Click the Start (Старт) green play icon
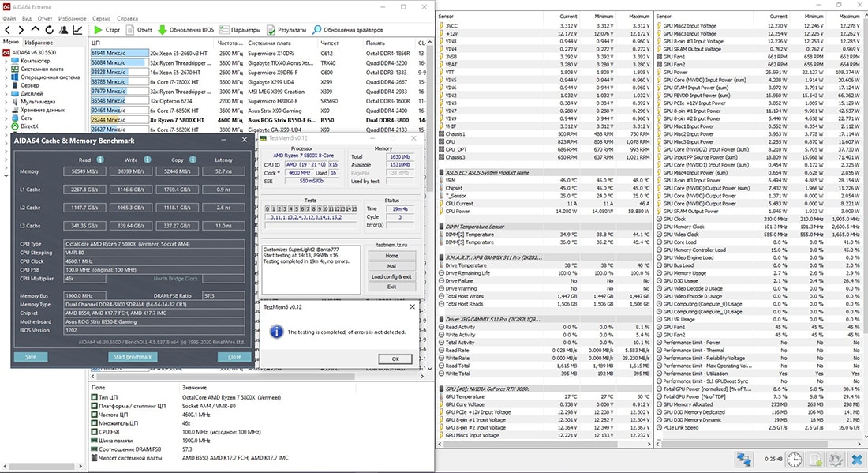868x473 pixels. point(98,30)
